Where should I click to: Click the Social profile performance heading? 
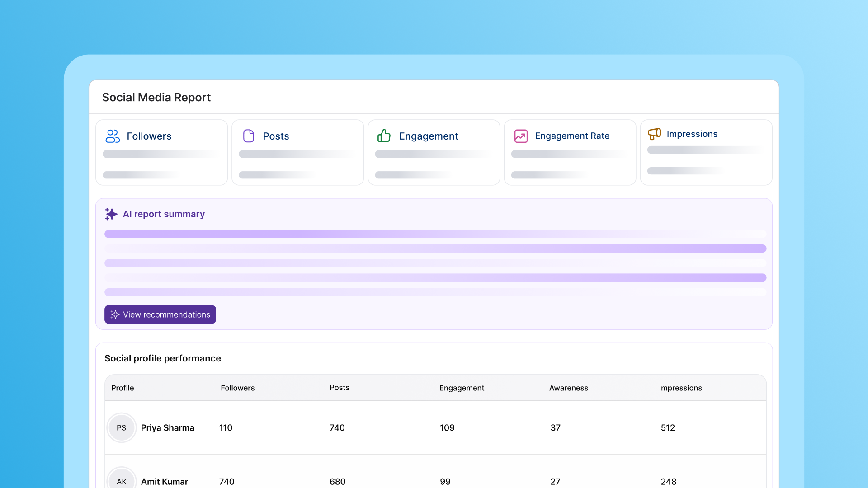[163, 358]
